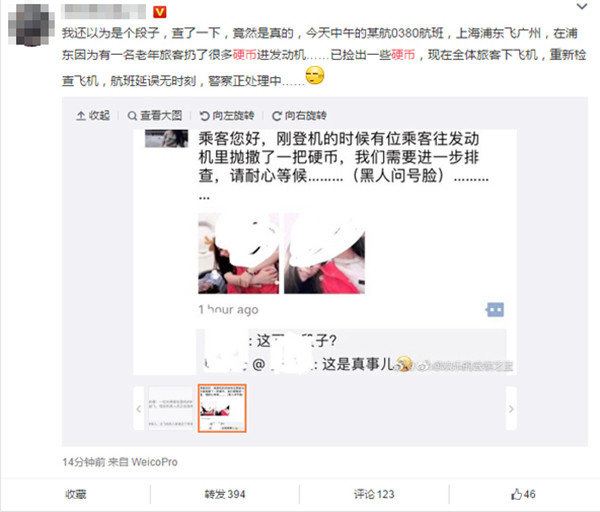The width and height of the screenshot is (600, 512).
Task: Open 转发 394 repost tab
Action: click(x=225, y=494)
